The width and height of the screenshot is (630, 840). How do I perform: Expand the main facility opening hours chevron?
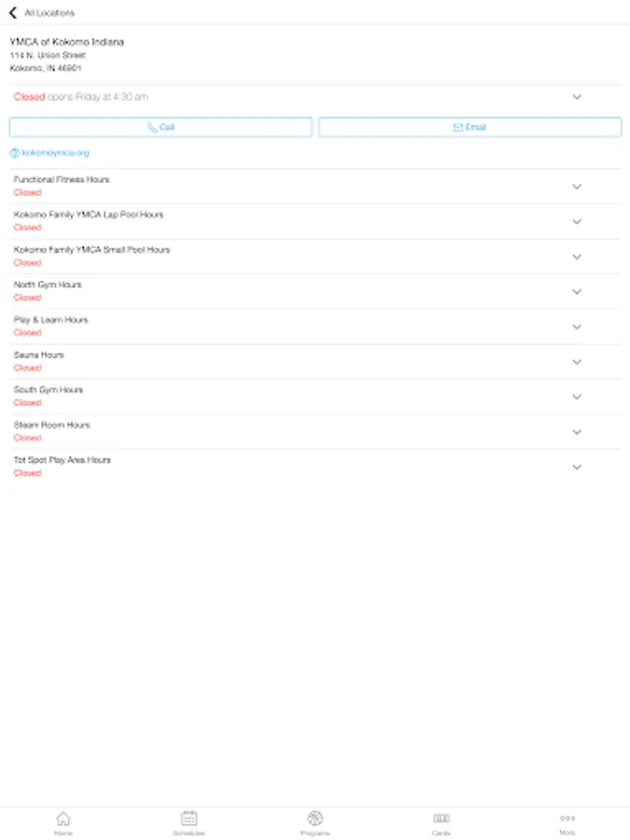[577, 97]
